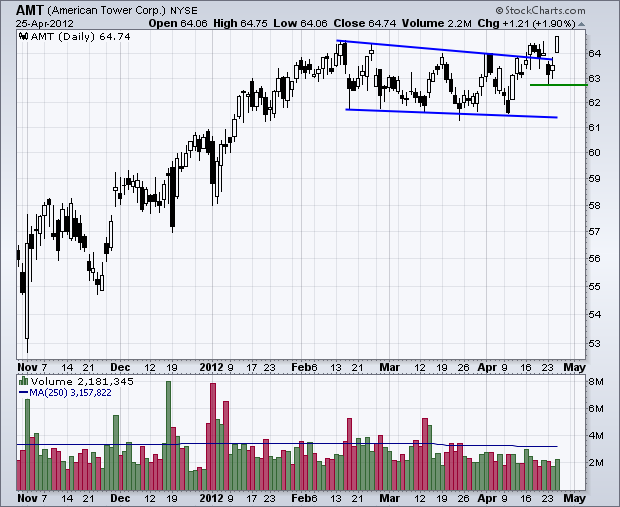This screenshot has height=507, width=620.
Task: Click the green horizontal support line
Action: (x=559, y=85)
